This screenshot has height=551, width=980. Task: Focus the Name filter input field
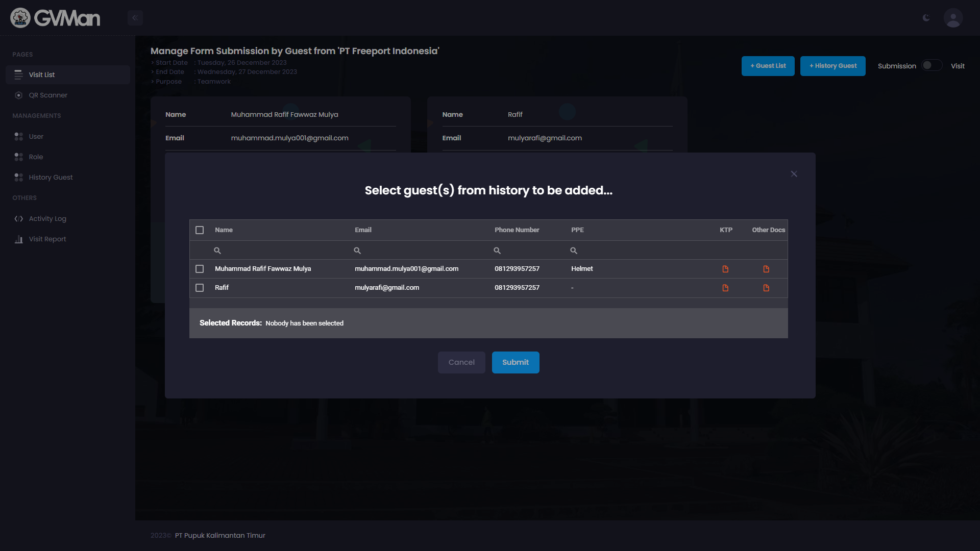(280, 251)
